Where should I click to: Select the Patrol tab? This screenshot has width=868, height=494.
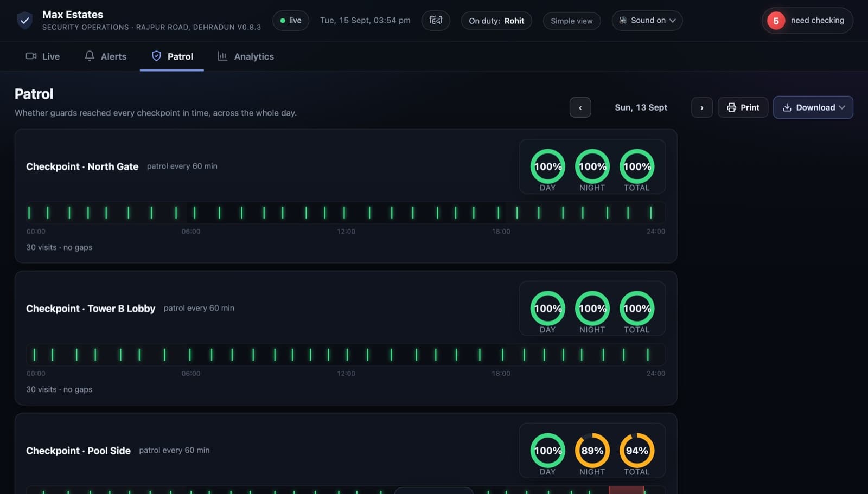tap(172, 56)
